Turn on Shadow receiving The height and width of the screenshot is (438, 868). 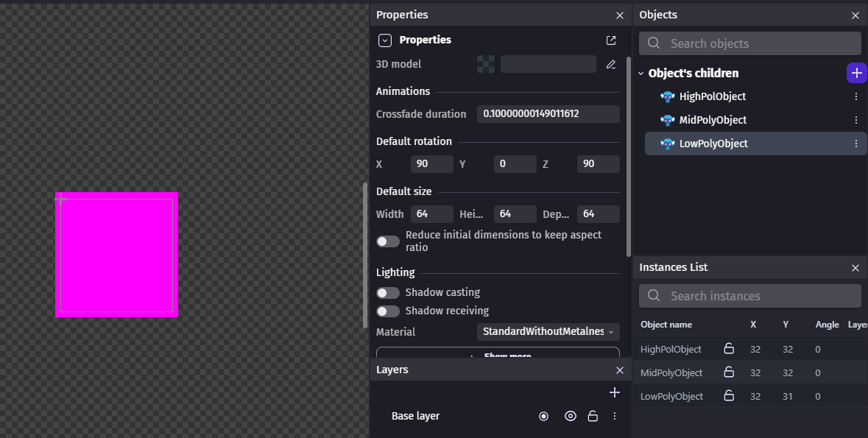point(388,311)
